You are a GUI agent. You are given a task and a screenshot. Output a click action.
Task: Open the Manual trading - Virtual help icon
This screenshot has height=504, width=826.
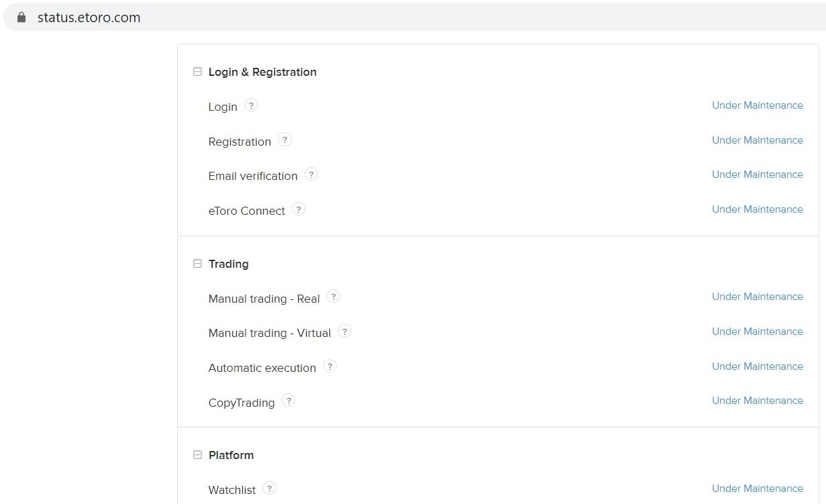(345, 332)
